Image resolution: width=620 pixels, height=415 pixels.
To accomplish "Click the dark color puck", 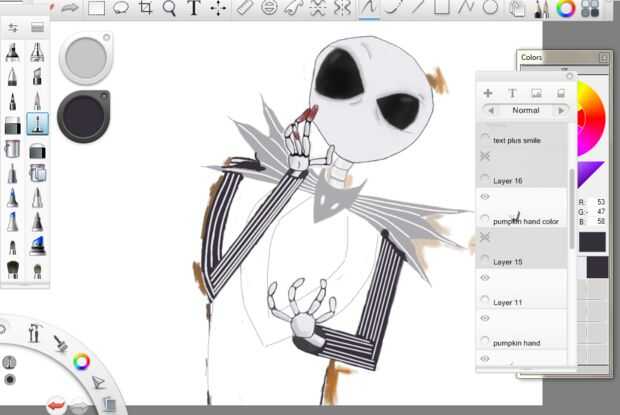I will click(84, 116).
